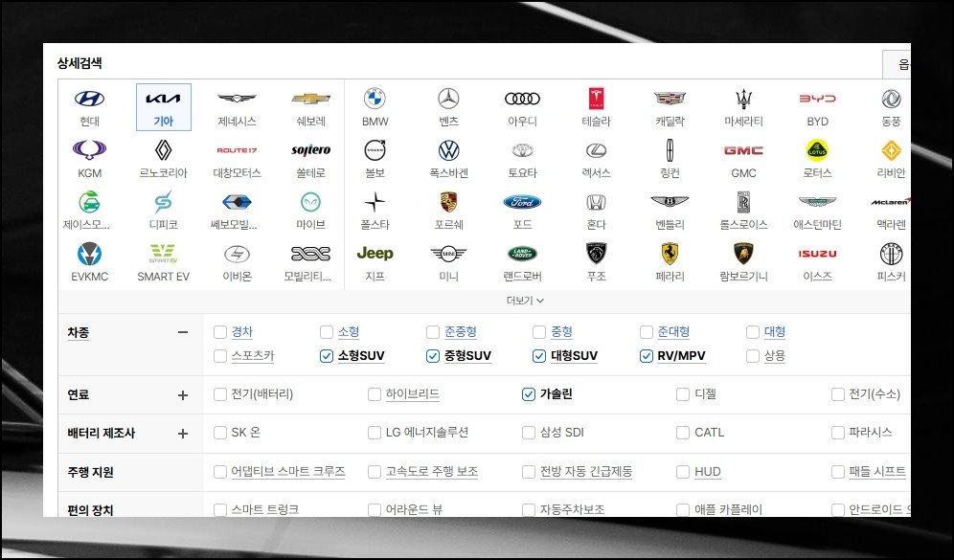The width and height of the screenshot is (954, 560).
Task: Choose the Bentley (벤틀리) wings logo
Action: [x=670, y=202]
